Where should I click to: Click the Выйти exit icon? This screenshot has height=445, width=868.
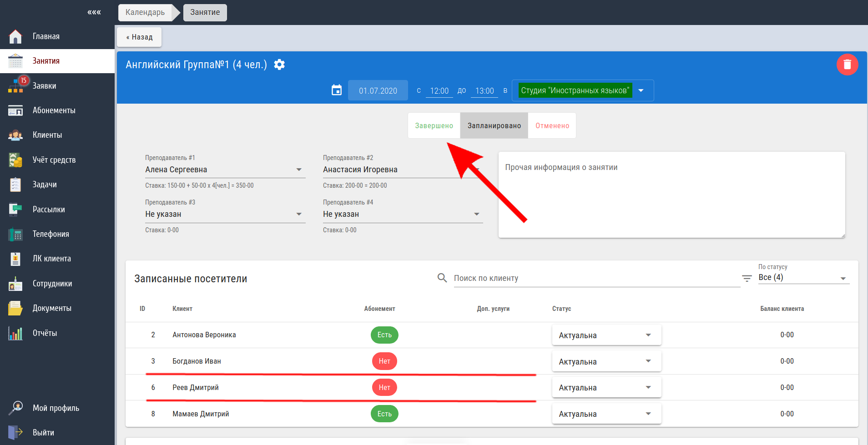[x=15, y=432]
